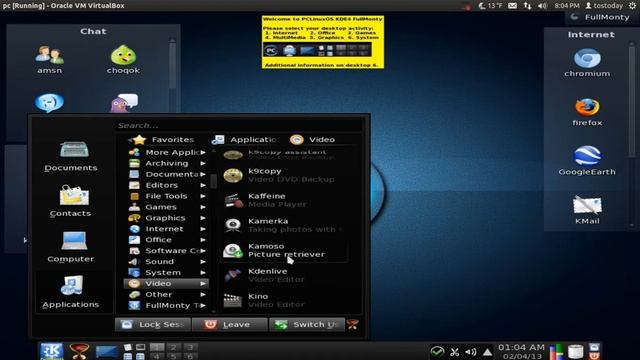
Task: Open Computer in the menu sidebar
Action: pyautogui.click(x=71, y=247)
